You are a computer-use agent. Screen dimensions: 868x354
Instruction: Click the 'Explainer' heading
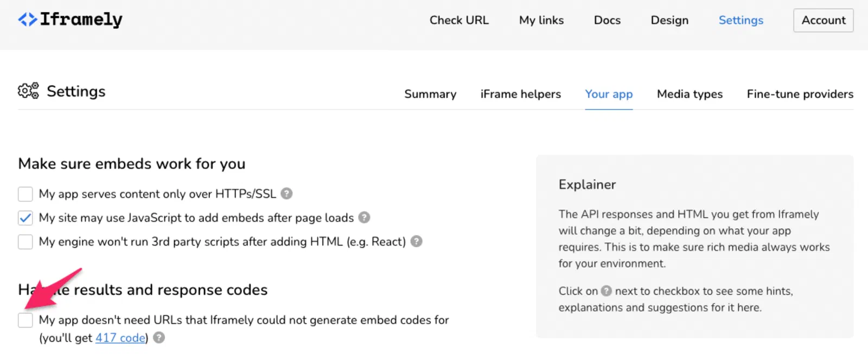[587, 184]
